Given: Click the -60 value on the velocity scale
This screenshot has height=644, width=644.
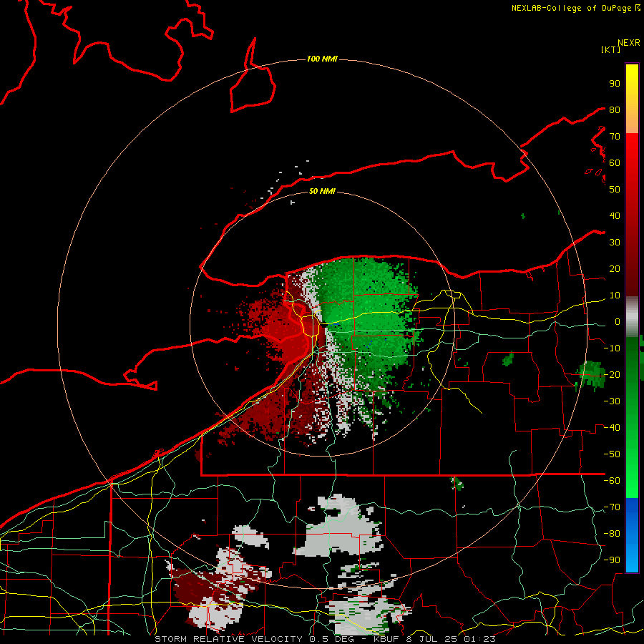Looking at the screenshot, I should click(612, 481).
